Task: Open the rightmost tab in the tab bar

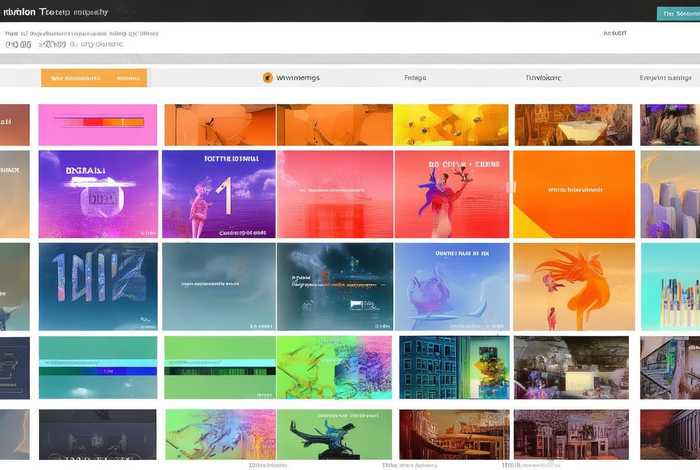Action: tap(665, 78)
